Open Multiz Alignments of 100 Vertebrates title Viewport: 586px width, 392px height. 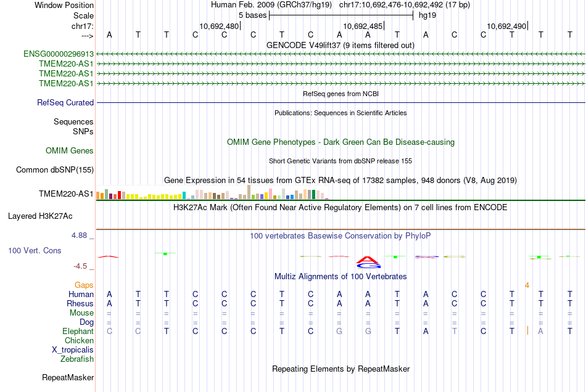pyautogui.click(x=340, y=277)
